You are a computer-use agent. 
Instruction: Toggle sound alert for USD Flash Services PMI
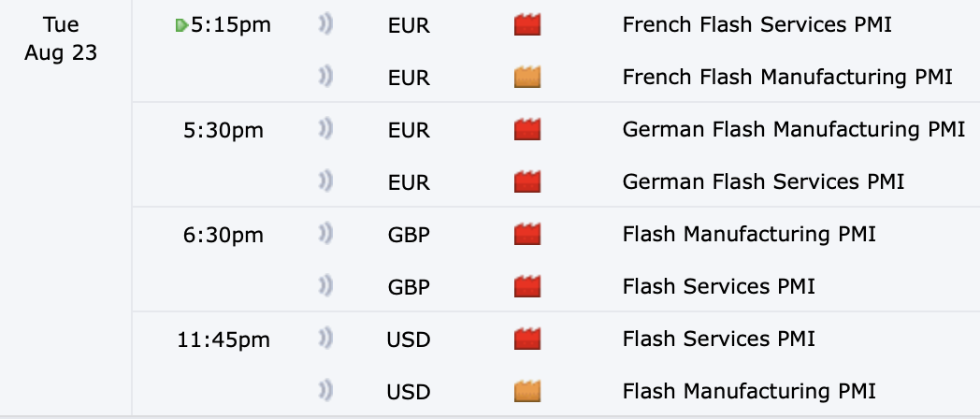pyautogui.click(x=325, y=338)
